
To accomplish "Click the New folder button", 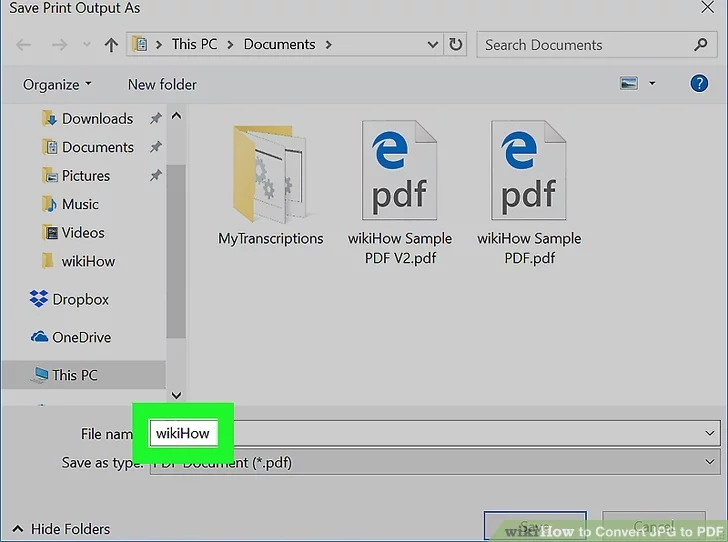I will point(162,84).
